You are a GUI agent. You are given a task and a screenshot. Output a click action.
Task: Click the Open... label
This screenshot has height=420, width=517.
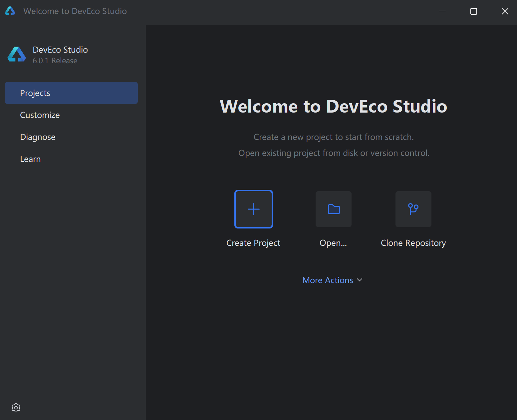click(x=333, y=243)
